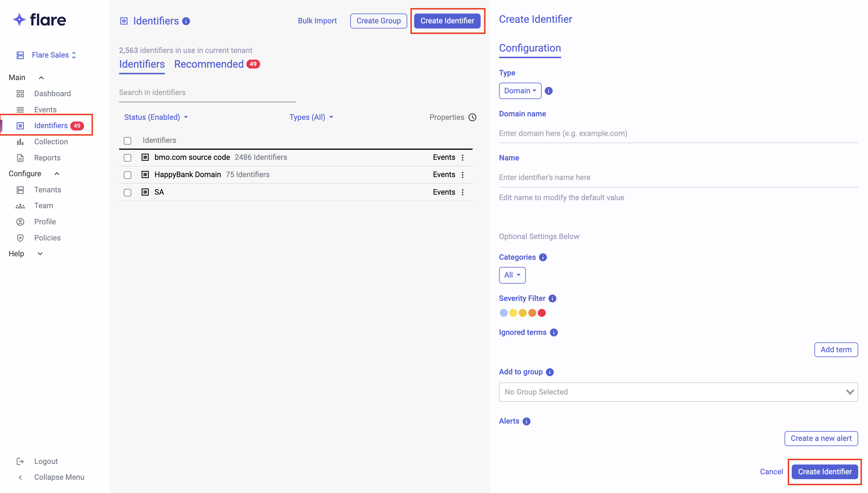
Task: Click the Domain name input field
Action: (678, 133)
